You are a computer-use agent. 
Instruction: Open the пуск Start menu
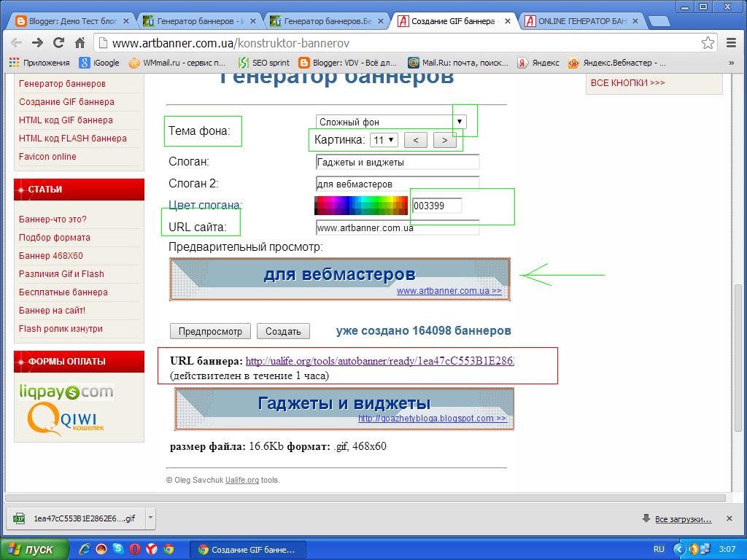(x=34, y=549)
